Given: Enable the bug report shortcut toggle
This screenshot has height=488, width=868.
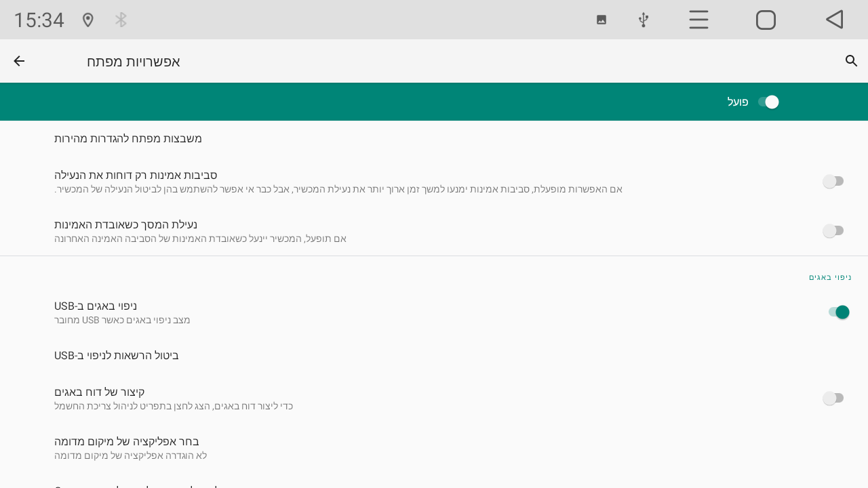Looking at the screenshot, I should (x=833, y=398).
